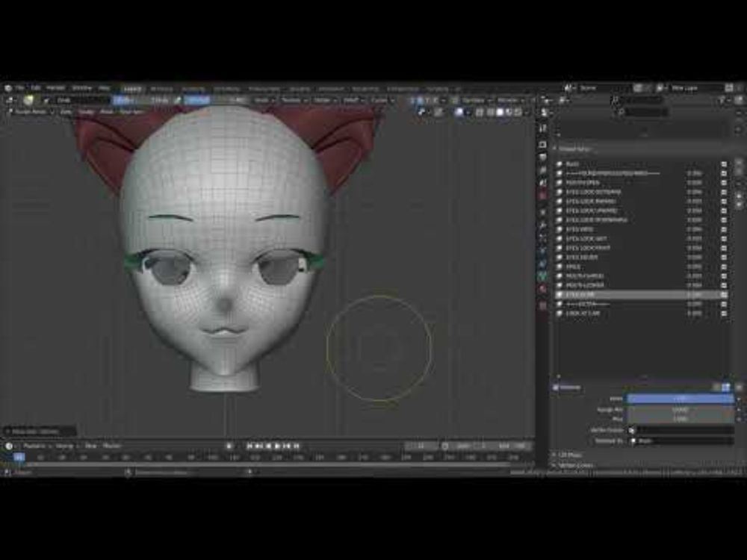
Task: Open the timeline Marker menu
Action: [x=112, y=447]
